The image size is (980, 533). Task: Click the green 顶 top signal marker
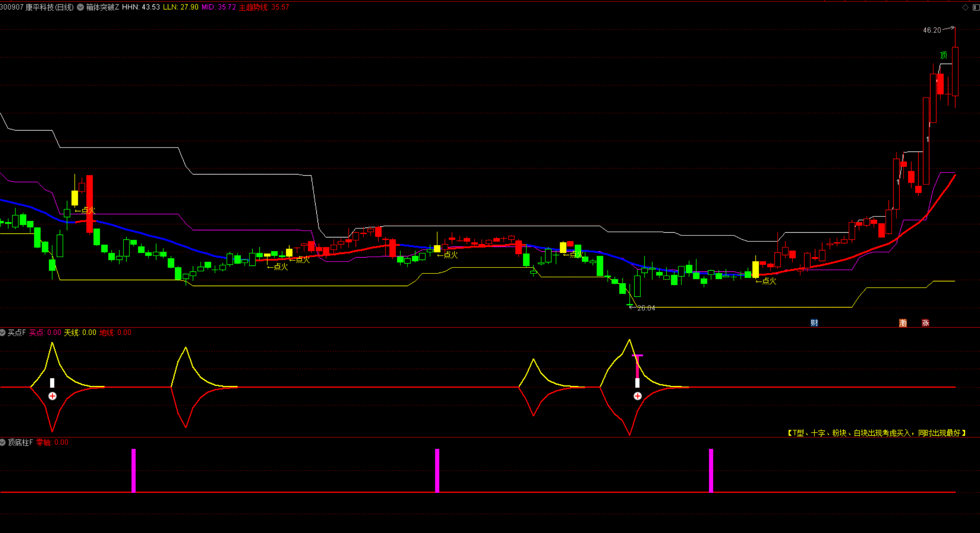[x=944, y=55]
